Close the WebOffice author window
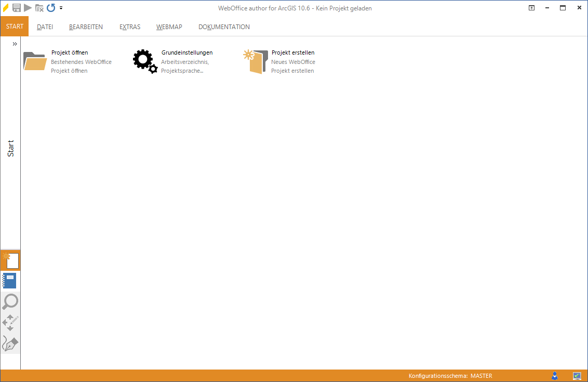Image resolution: width=588 pixels, height=382 pixels. coord(579,8)
